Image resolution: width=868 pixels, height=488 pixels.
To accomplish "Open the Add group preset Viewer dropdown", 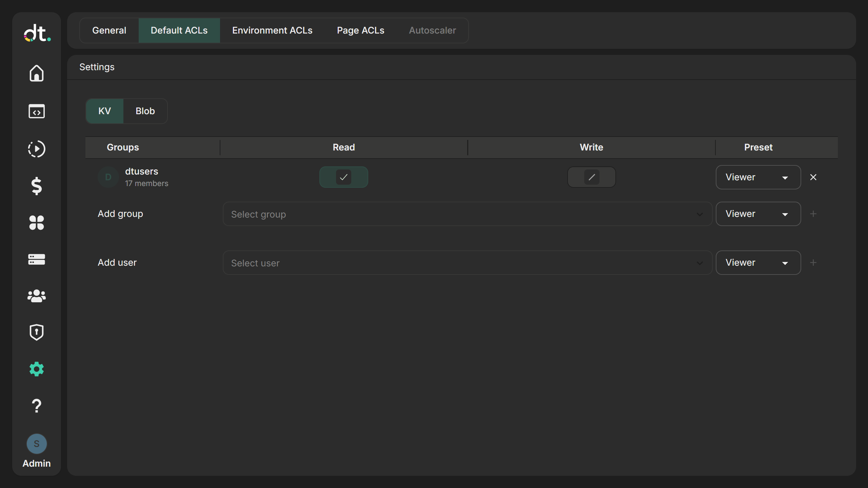I will tap(758, 214).
